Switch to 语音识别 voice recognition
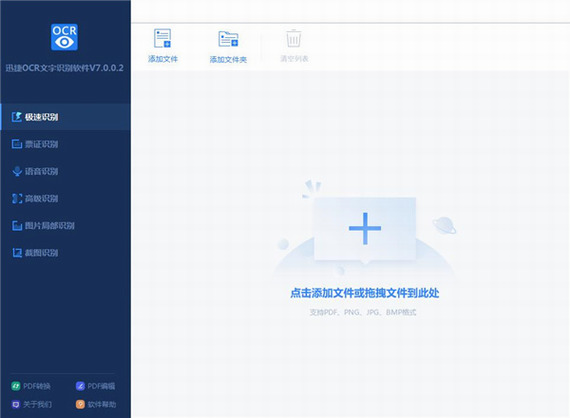 coord(65,171)
